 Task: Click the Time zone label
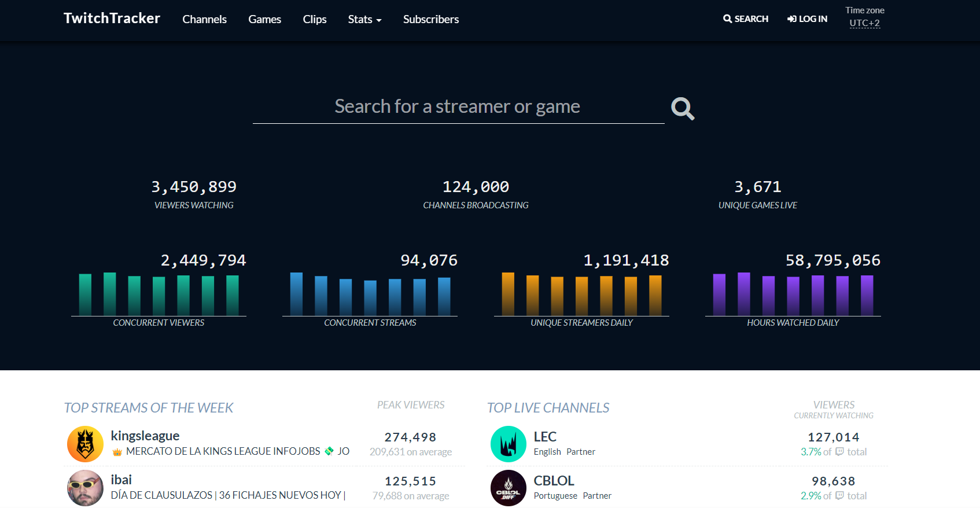(x=864, y=10)
